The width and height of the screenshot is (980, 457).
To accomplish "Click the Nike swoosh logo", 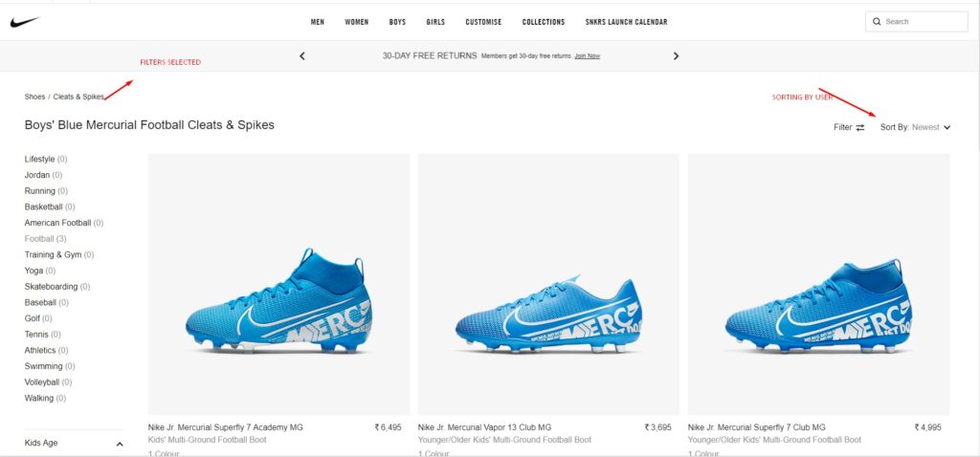I will 24,21.
